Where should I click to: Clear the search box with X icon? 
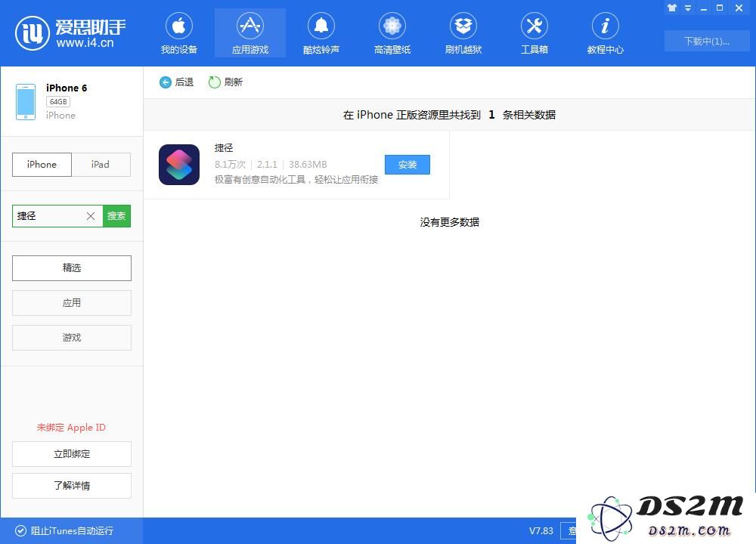pyautogui.click(x=91, y=216)
